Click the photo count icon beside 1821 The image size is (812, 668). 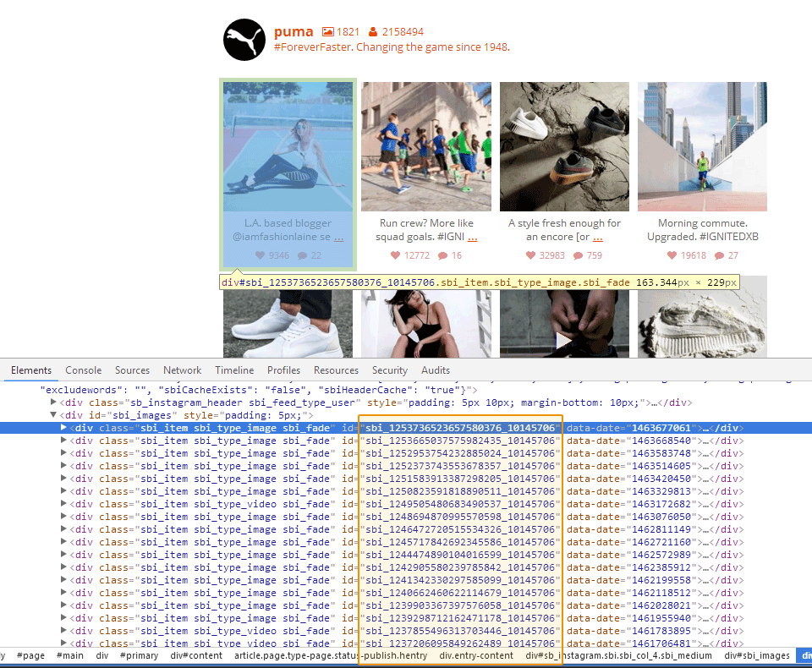click(328, 32)
